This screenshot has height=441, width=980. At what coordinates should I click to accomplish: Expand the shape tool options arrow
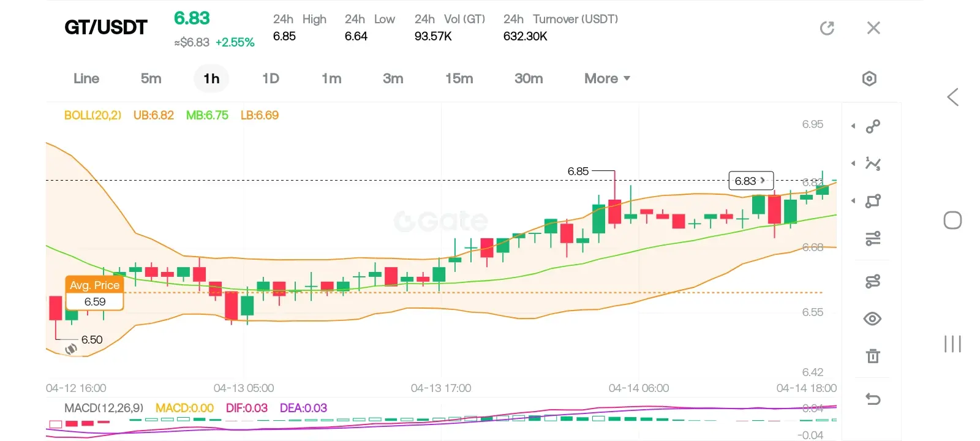click(x=853, y=201)
